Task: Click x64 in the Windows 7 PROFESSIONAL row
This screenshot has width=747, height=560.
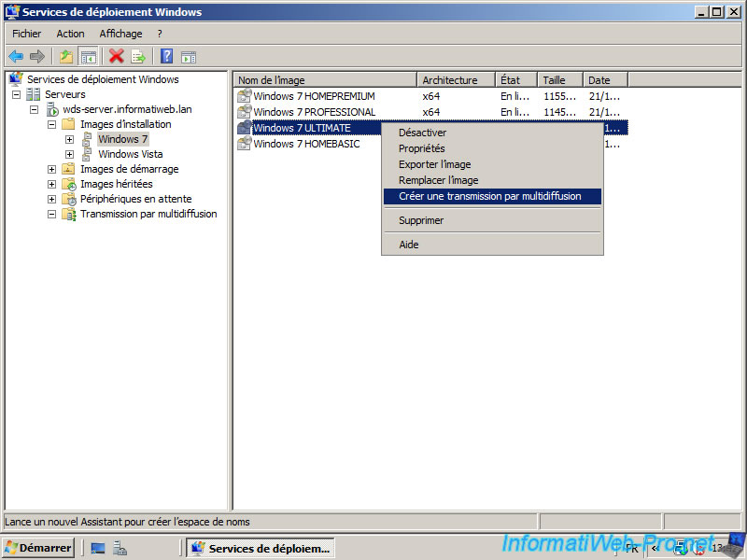Action: [431, 112]
